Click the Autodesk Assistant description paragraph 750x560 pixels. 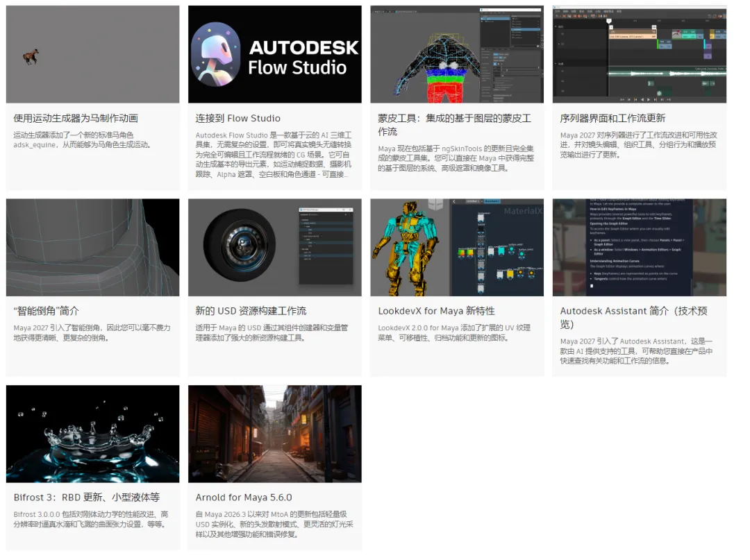pos(636,350)
